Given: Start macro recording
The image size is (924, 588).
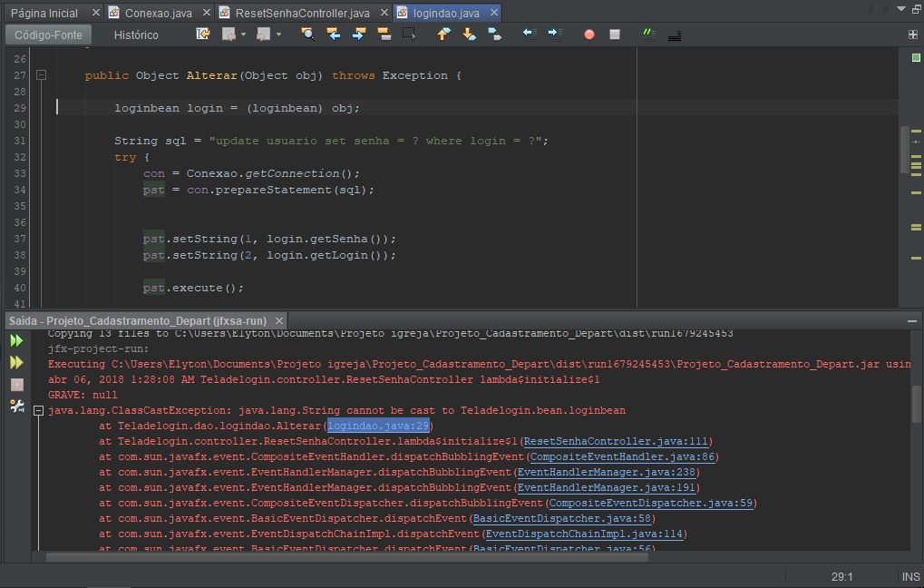Looking at the screenshot, I should [588, 34].
